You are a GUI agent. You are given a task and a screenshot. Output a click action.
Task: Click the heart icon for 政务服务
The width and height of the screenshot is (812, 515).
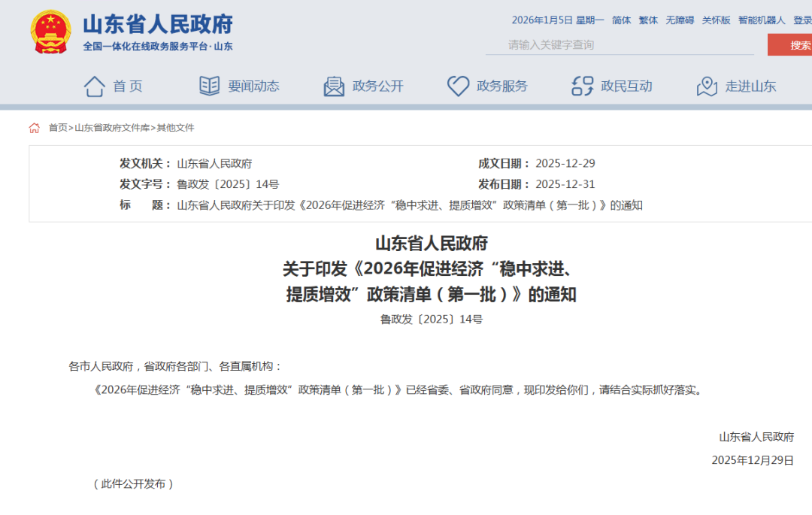(458, 86)
